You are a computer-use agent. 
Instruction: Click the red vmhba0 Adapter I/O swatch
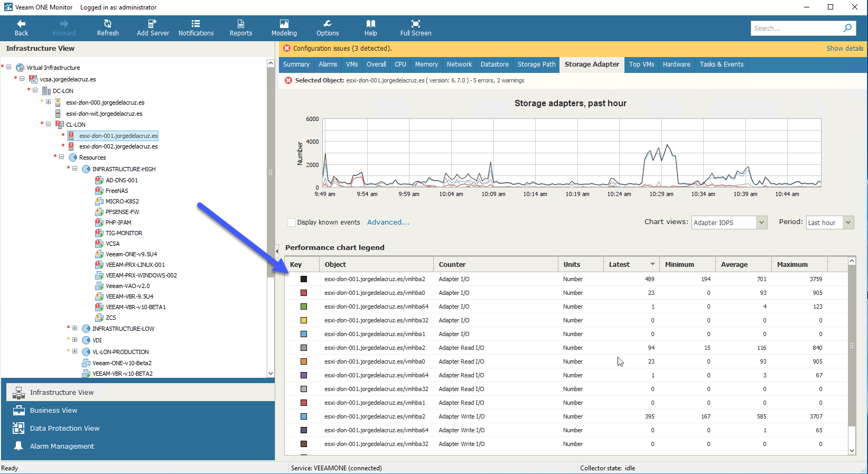coord(304,293)
